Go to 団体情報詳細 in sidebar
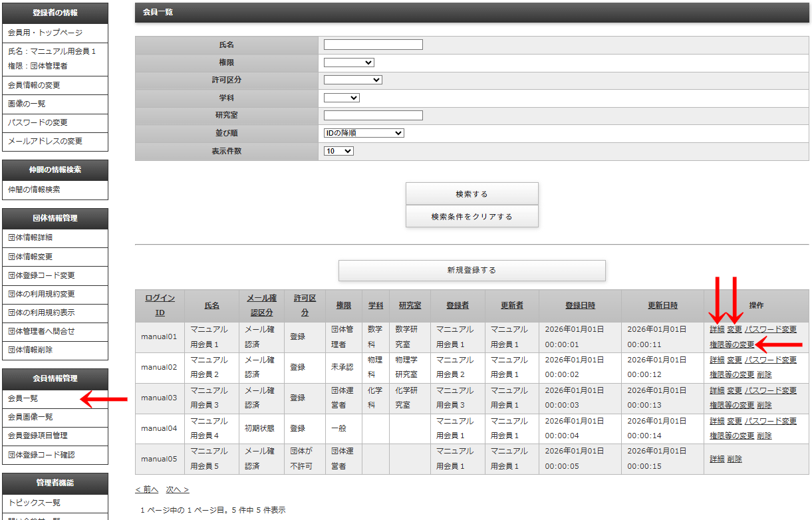Screen dimensions: 812x520 pos(30,237)
